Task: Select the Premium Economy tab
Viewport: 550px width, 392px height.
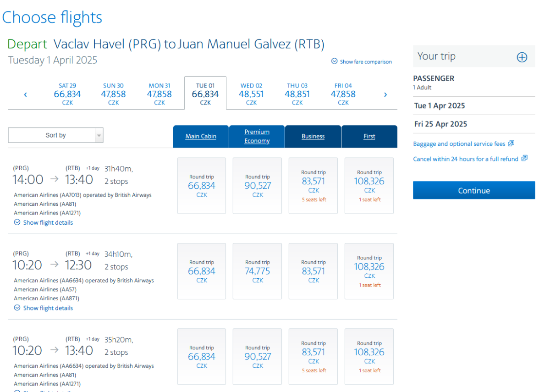Action: pyautogui.click(x=257, y=136)
